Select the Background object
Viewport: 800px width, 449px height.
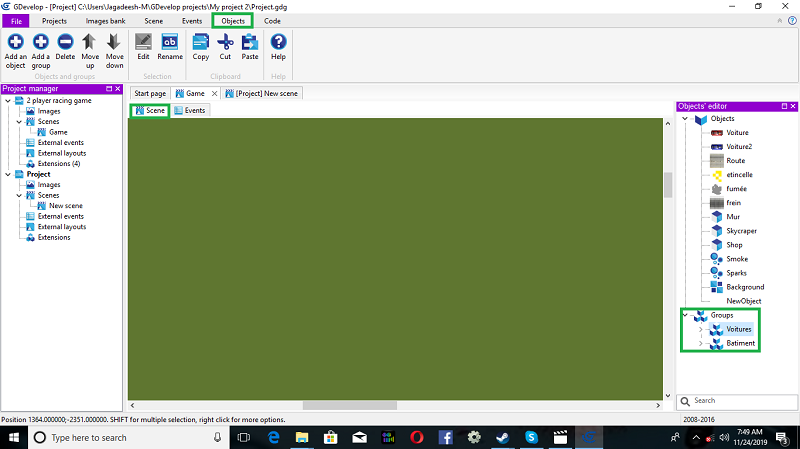pos(745,287)
